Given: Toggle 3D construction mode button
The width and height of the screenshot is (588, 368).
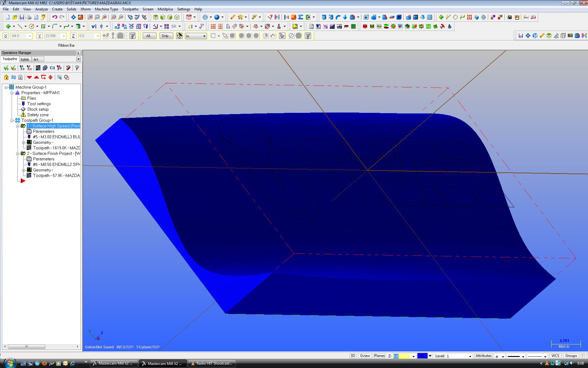Looking at the screenshot, I should [352, 356].
